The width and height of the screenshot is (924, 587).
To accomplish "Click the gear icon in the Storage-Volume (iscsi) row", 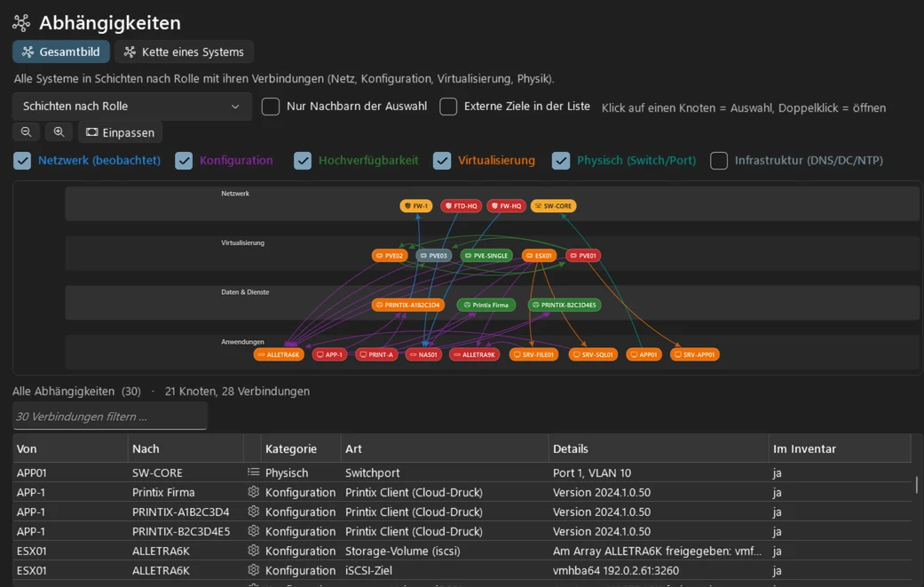I will tap(253, 550).
